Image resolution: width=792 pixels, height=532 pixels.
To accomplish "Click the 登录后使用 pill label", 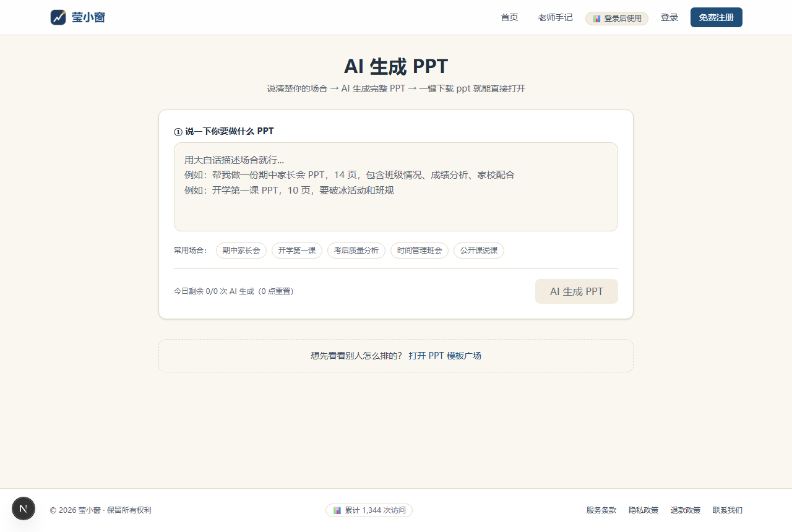I will (623, 19).
